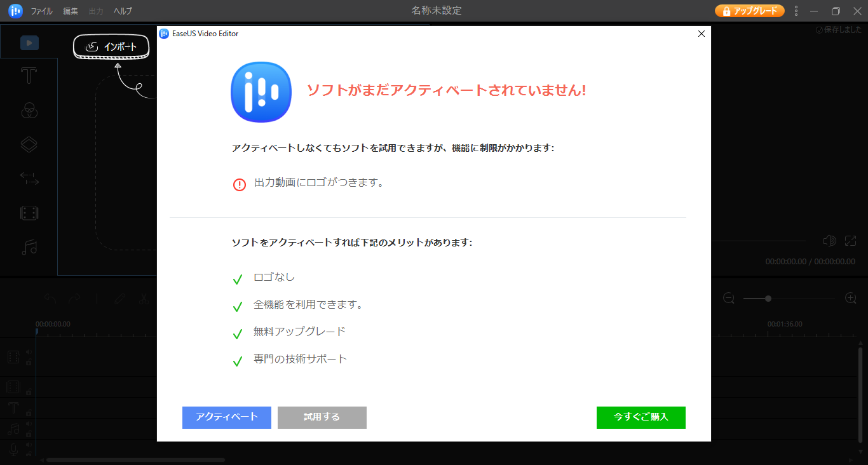Open the Music panel icon in sidebar
This screenshot has width=868, height=465.
[29, 247]
